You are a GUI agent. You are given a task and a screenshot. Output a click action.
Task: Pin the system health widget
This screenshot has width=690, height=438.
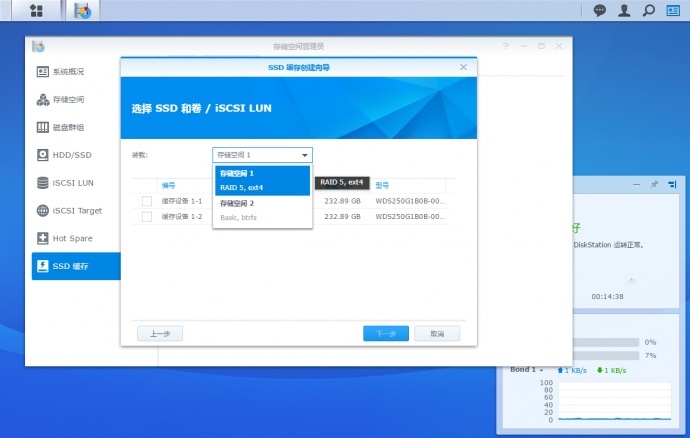click(654, 185)
